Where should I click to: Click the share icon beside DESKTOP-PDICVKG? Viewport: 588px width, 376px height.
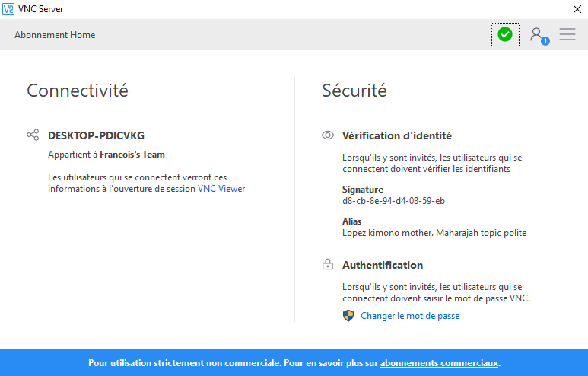(x=33, y=135)
